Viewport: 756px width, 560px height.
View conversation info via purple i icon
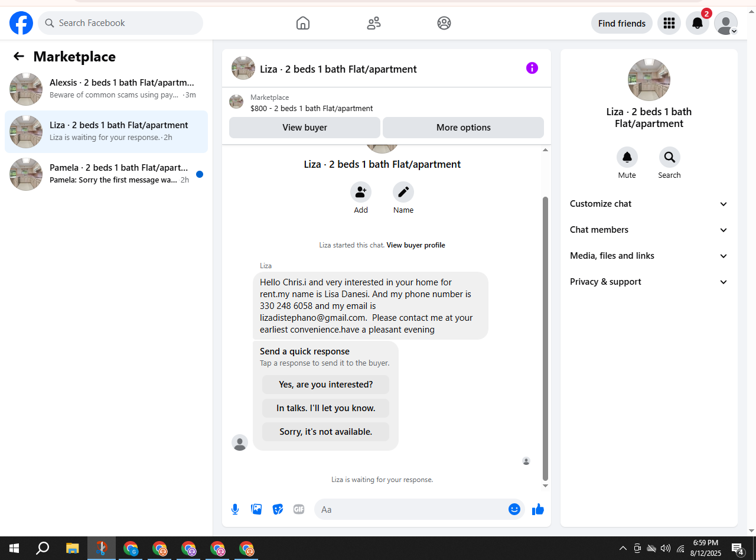[532, 68]
